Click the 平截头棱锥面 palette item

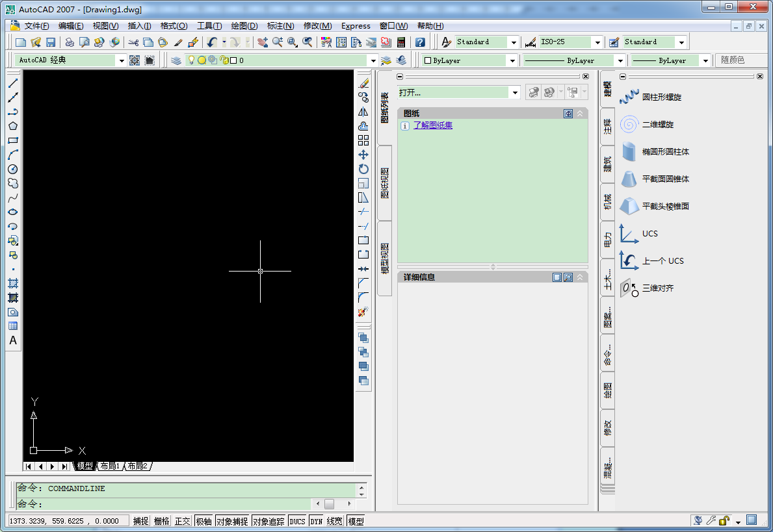pyautogui.click(x=655, y=207)
